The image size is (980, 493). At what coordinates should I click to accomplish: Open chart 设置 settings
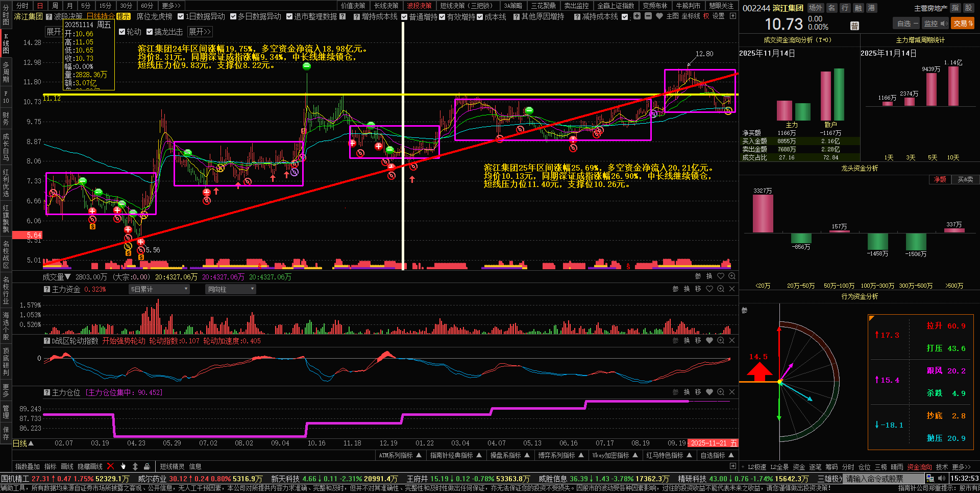tap(718, 16)
